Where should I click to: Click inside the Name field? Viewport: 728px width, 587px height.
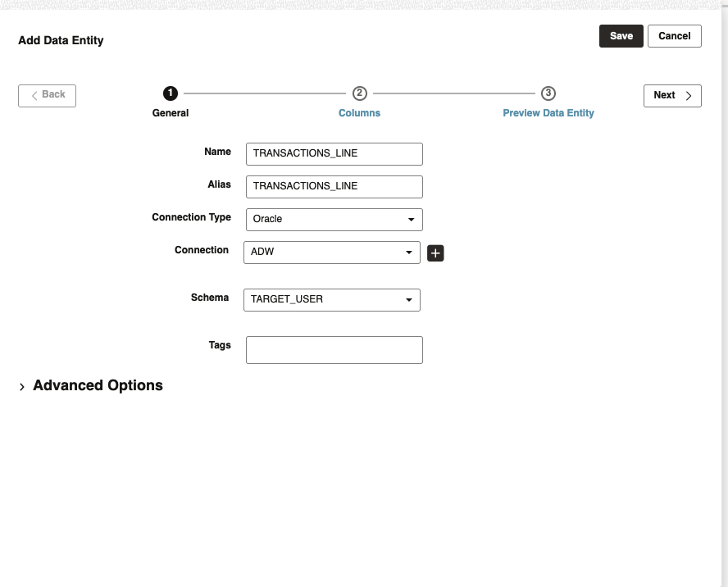click(x=334, y=153)
